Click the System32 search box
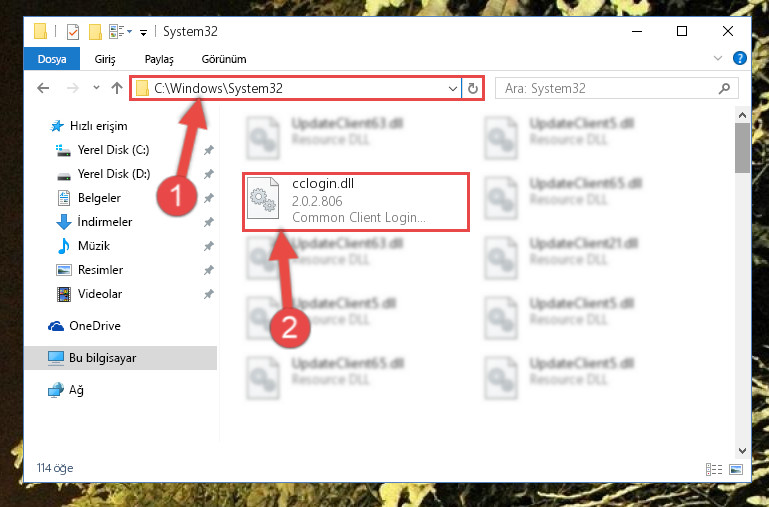 point(609,88)
